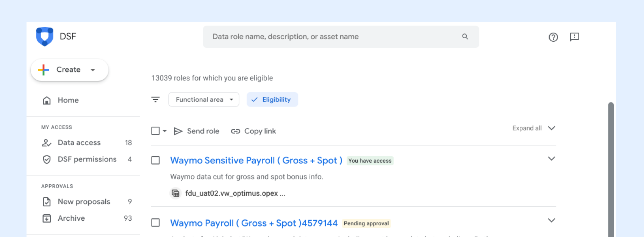This screenshot has width=644, height=237.
Task: Click the Archive count 93
Action: point(128,218)
